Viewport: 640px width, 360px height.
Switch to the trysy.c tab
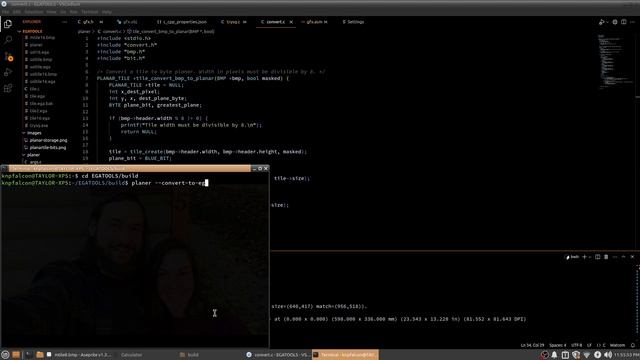coord(233,22)
